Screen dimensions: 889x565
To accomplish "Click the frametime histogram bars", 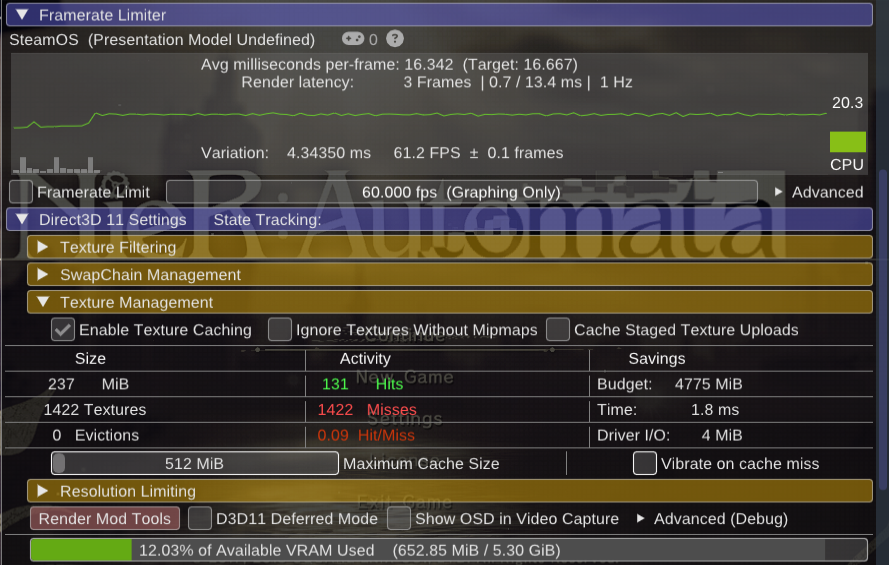I will [57, 165].
